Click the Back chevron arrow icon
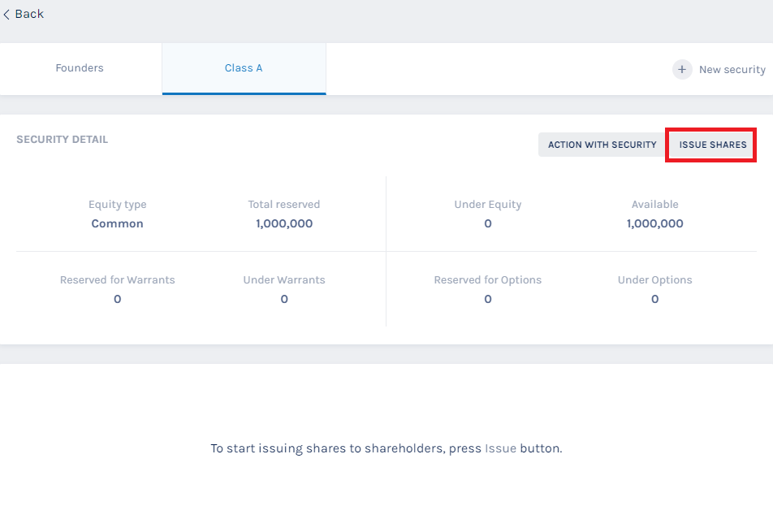The height and width of the screenshot is (532, 773). [6, 15]
